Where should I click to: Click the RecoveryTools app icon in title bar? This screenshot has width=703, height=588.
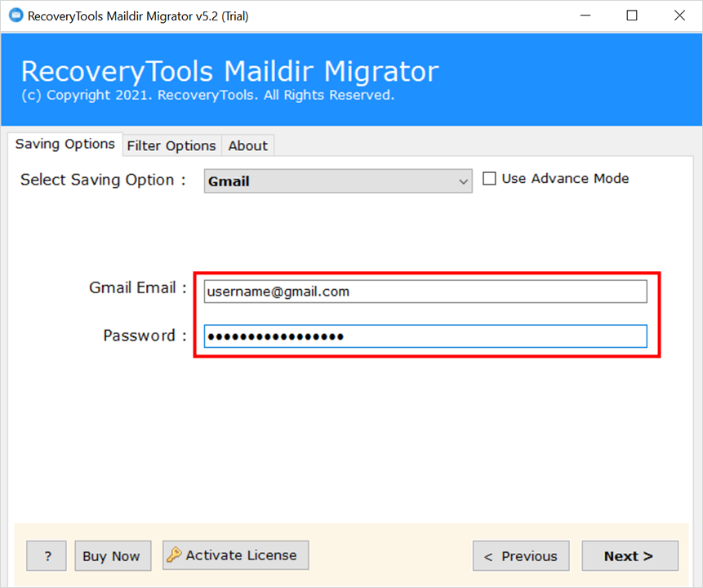pos(16,16)
